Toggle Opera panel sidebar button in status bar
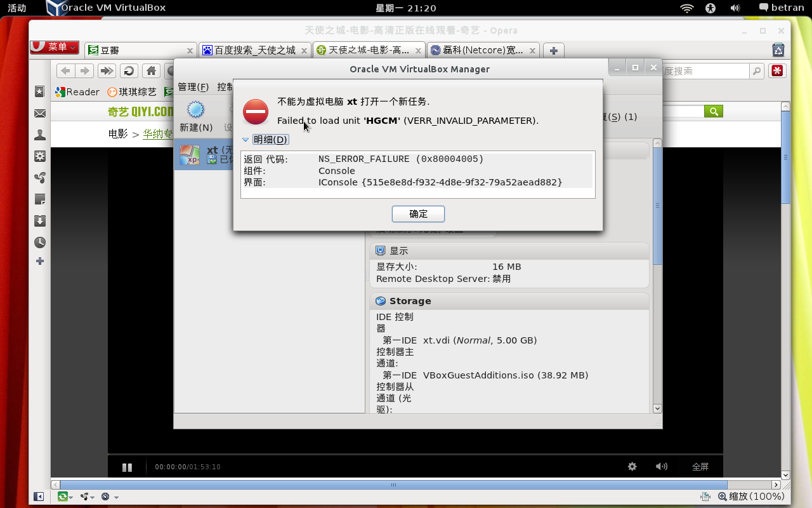812x508 pixels. 39,497
